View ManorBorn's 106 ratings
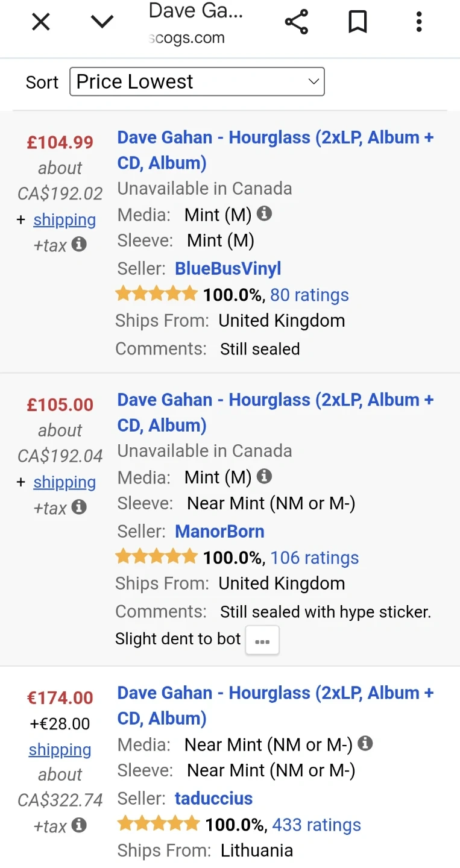The image size is (460, 868). (x=314, y=558)
